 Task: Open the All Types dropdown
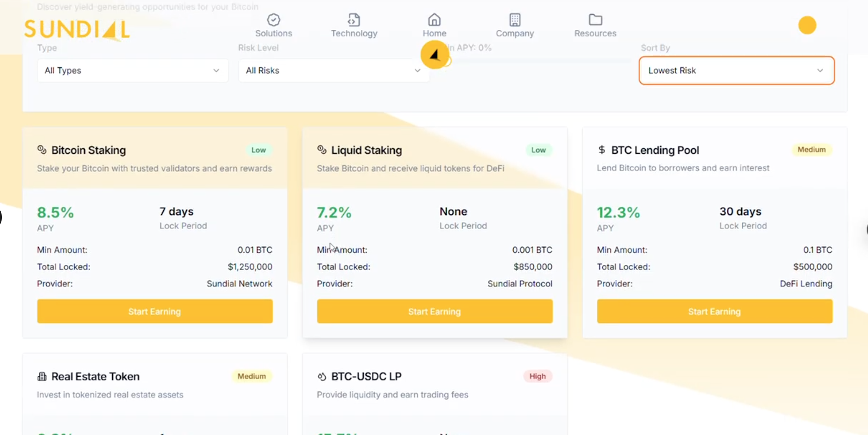point(132,70)
